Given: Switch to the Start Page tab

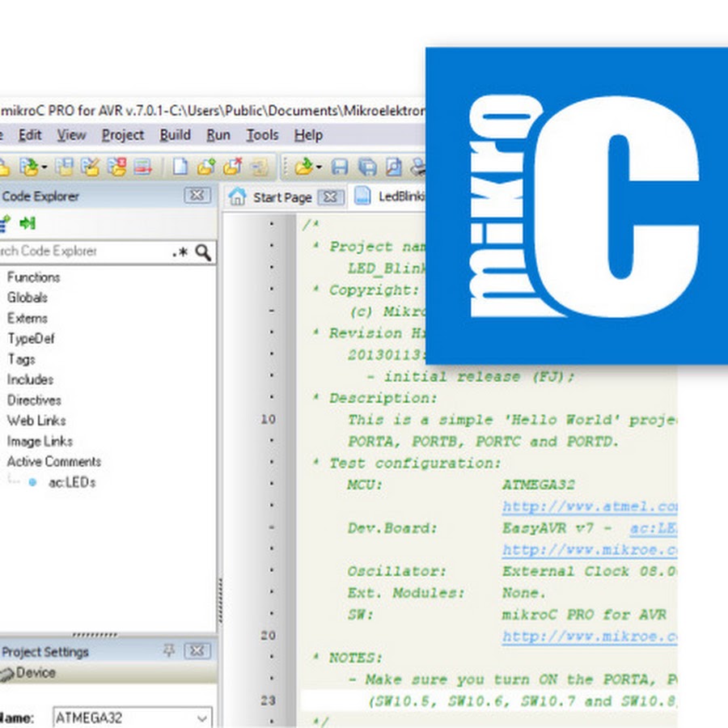Looking at the screenshot, I should point(282,197).
